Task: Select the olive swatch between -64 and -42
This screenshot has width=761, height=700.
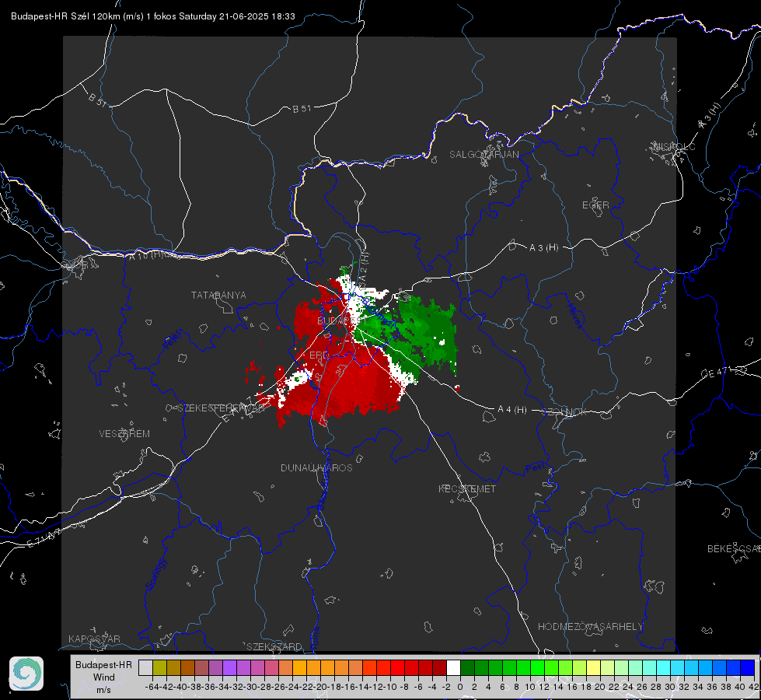Action: point(159,667)
